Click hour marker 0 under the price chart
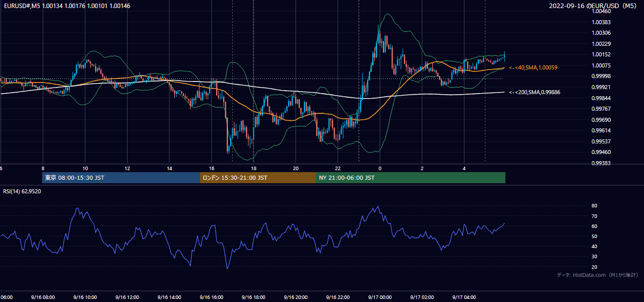Screen dimensions: 644x302 coord(380,169)
